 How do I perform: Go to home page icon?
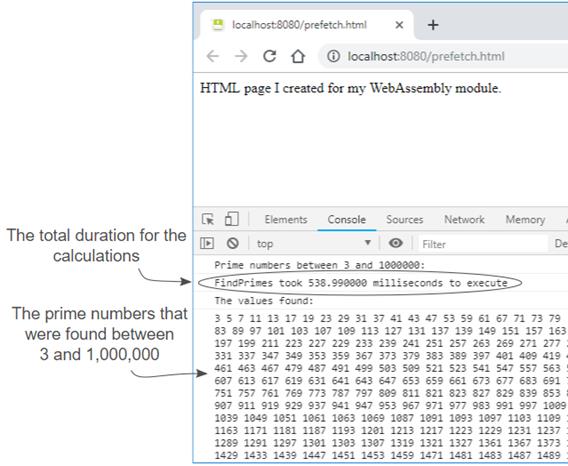point(298,56)
